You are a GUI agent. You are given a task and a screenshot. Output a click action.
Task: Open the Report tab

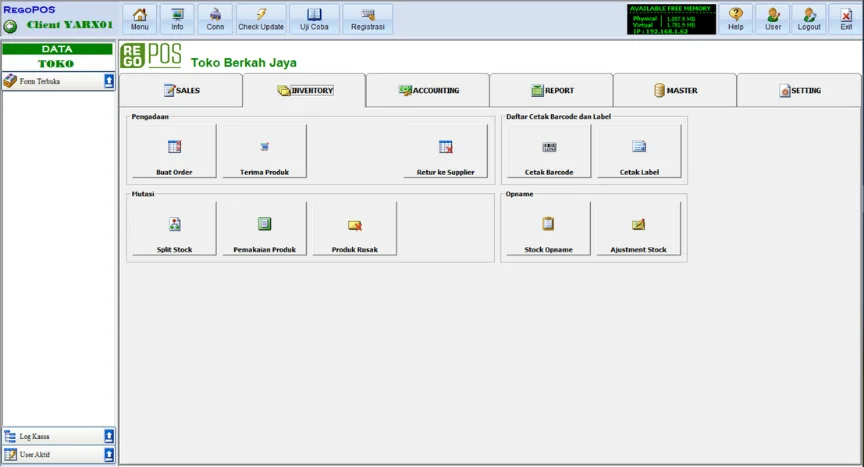551,91
